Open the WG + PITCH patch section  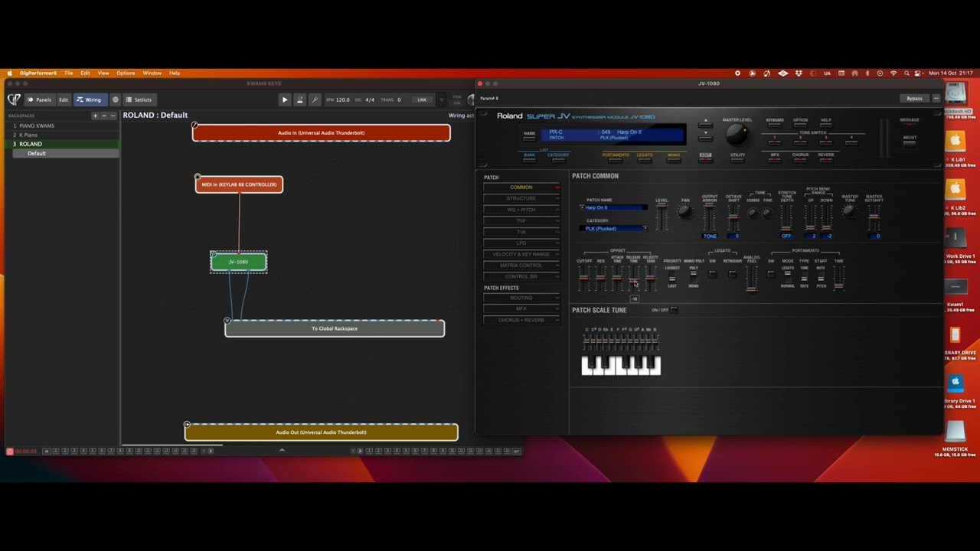point(521,210)
